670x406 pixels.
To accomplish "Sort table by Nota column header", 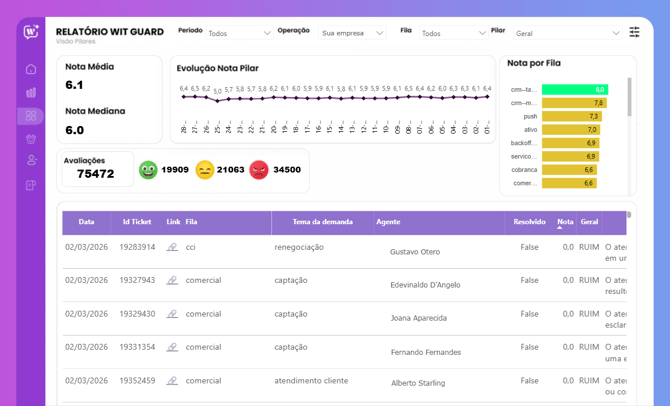I will coord(565,222).
